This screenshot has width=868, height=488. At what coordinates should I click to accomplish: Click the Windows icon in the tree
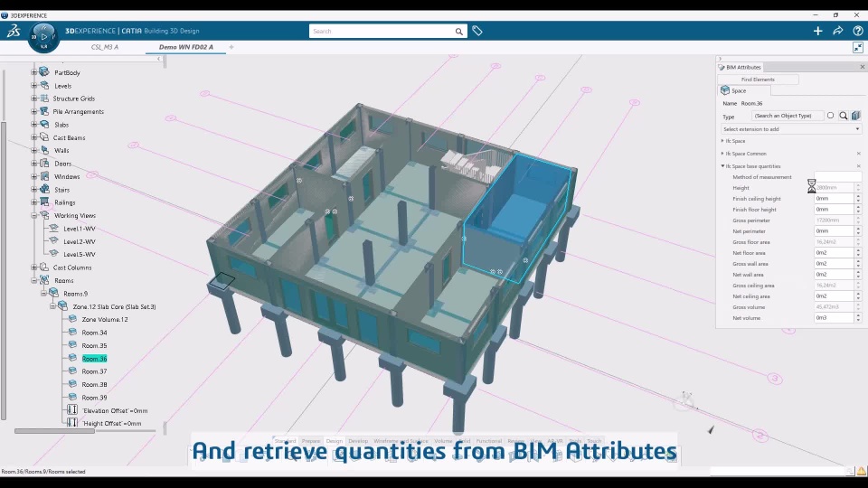click(x=44, y=176)
